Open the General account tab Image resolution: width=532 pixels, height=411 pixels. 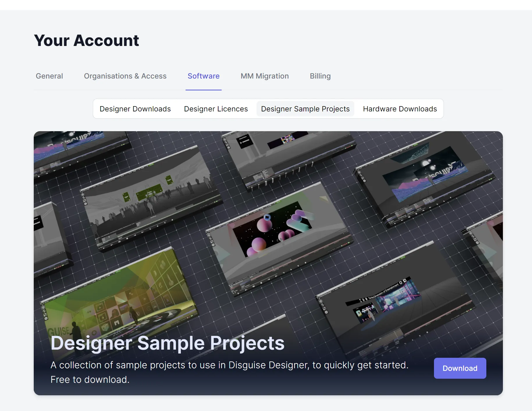(49, 76)
